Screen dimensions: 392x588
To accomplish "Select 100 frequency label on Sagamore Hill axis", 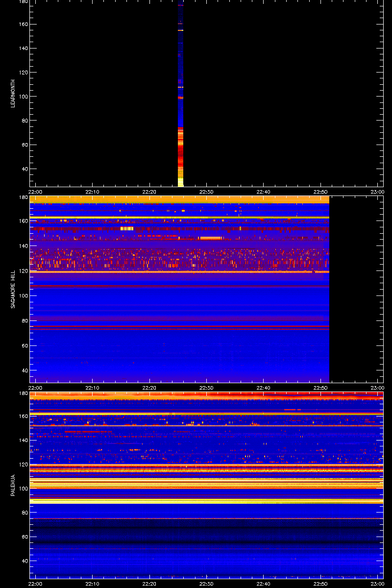I will pos(23,295).
